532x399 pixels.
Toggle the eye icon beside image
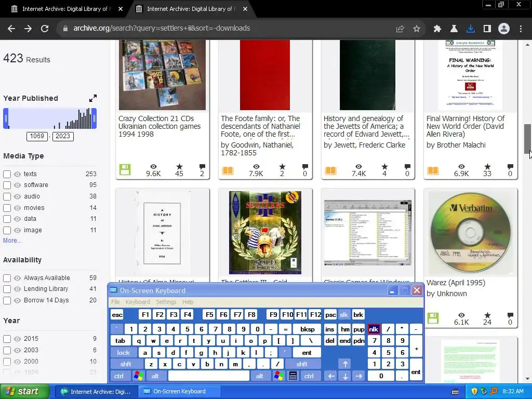(x=17, y=230)
